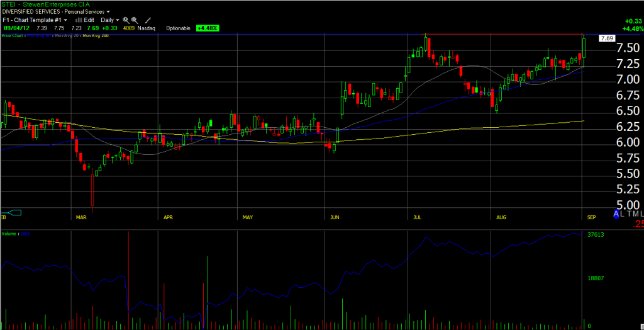The width and height of the screenshot is (644, 330).
Task: Select the highlighted A scale button
Action: coord(616,213)
